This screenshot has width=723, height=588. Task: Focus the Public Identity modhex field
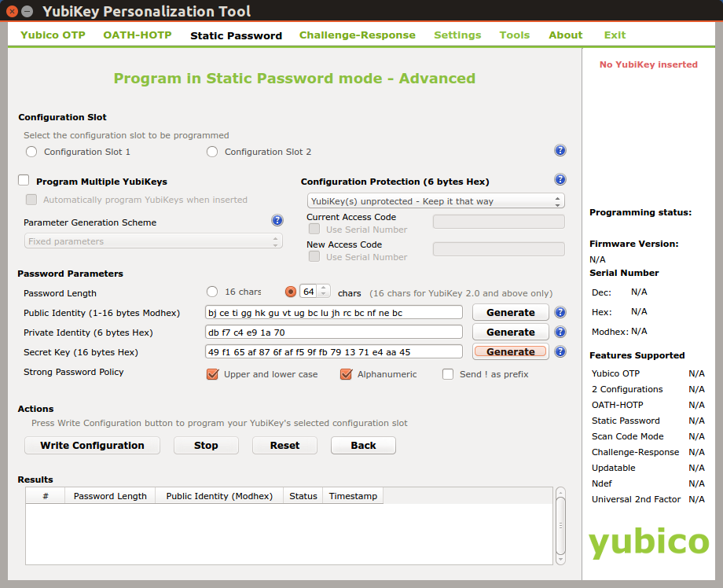[334, 312]
